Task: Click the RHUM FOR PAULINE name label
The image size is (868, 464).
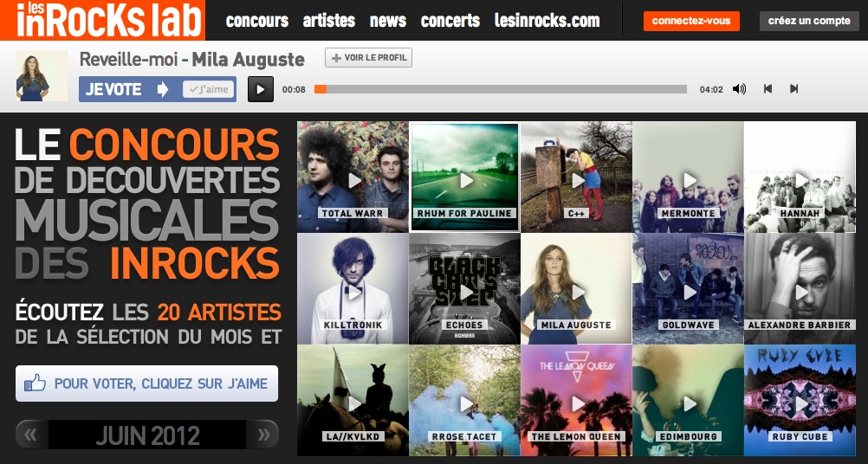Action: click(464, 213)
